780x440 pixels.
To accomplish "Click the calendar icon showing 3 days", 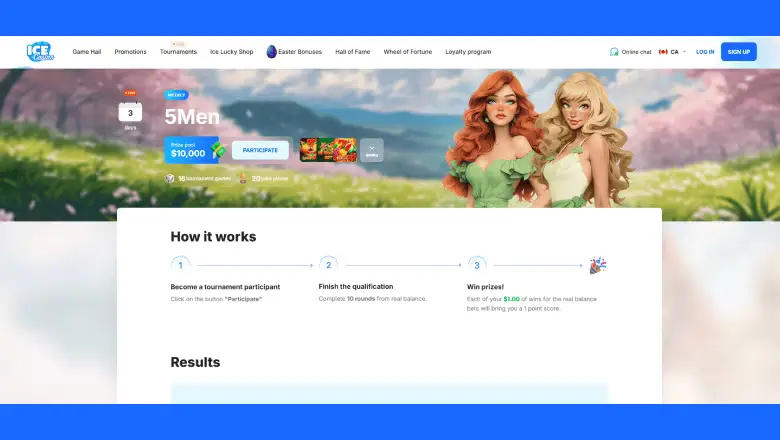I will click(130, 111).
